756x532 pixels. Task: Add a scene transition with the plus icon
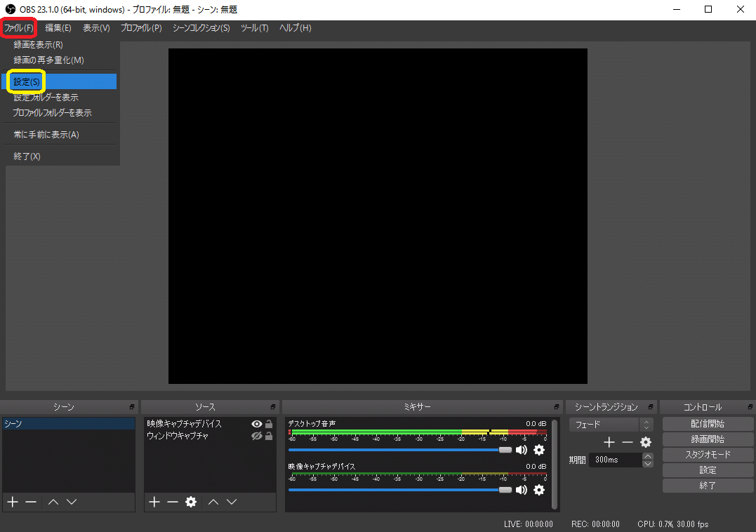coord(609,442)
